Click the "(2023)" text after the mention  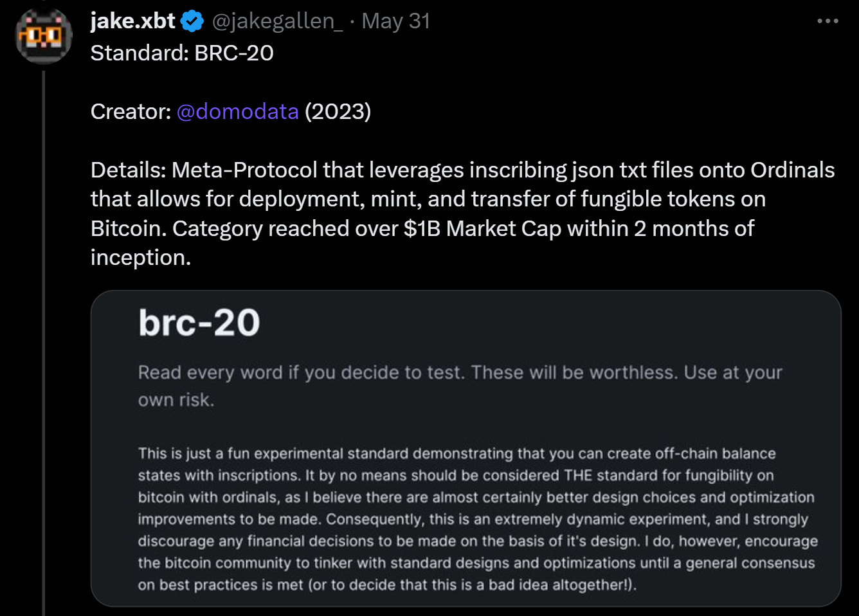pos(338,112)
